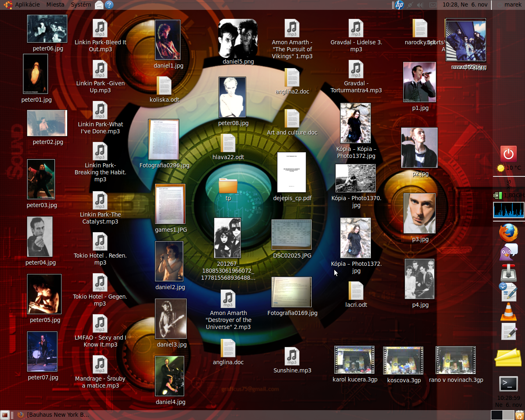Viewport: 525px width, 420px height.
Task: Select the Art and culture.doc file
Action: (292, 119)
